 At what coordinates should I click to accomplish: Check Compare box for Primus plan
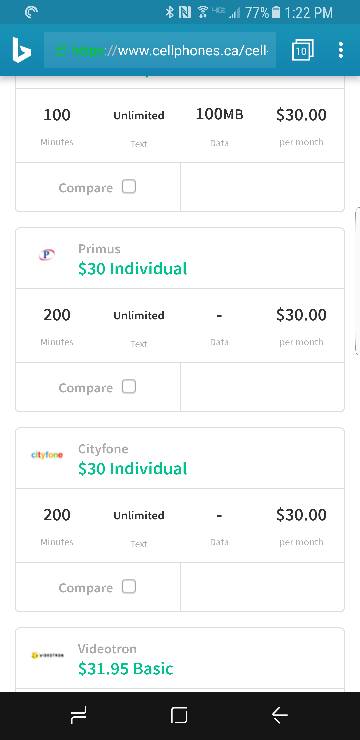(x=129, y=387)
